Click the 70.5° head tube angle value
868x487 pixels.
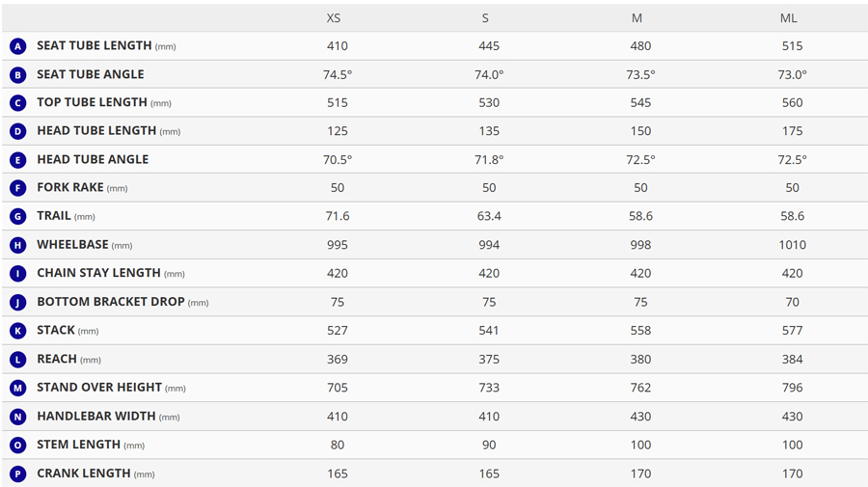pyautogui.click(x=338, y=160)
